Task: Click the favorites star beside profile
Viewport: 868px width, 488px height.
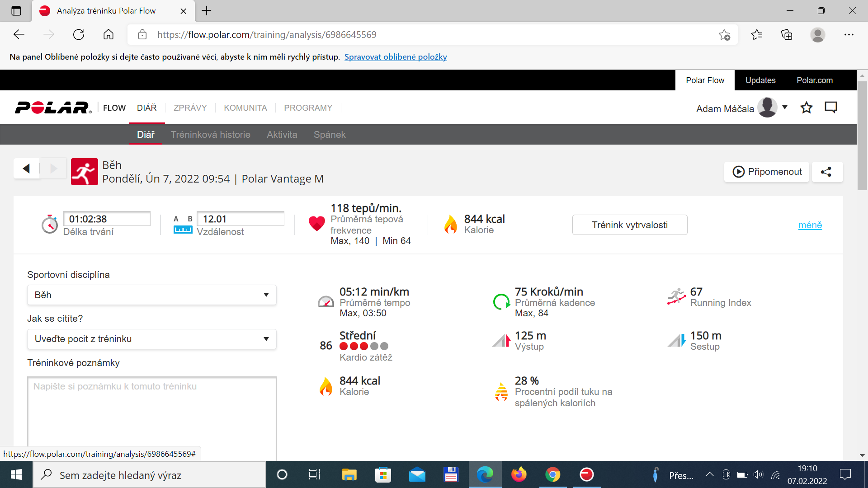Action: pos(807,108)
